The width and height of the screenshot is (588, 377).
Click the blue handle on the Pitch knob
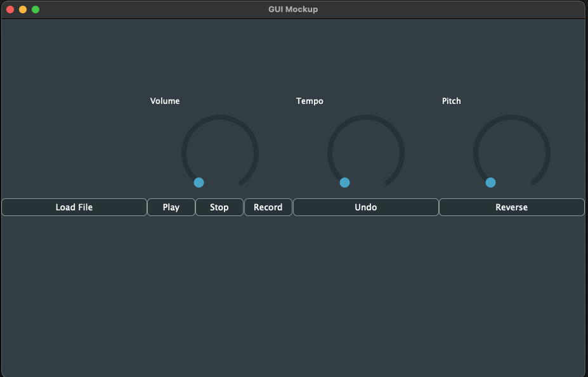(x=490, y=182)
